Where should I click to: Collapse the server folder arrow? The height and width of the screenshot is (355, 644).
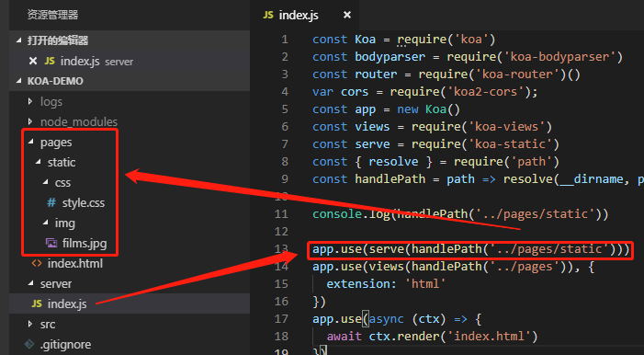point(31,283)
